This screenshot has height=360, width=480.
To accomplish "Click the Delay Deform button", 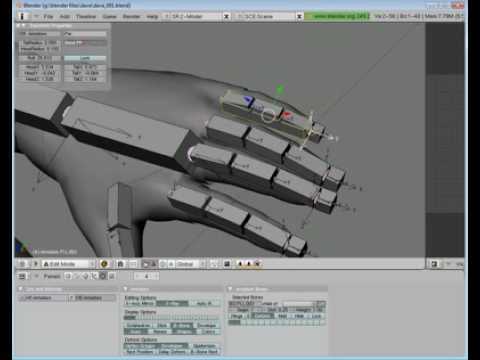I will [172, 352].
